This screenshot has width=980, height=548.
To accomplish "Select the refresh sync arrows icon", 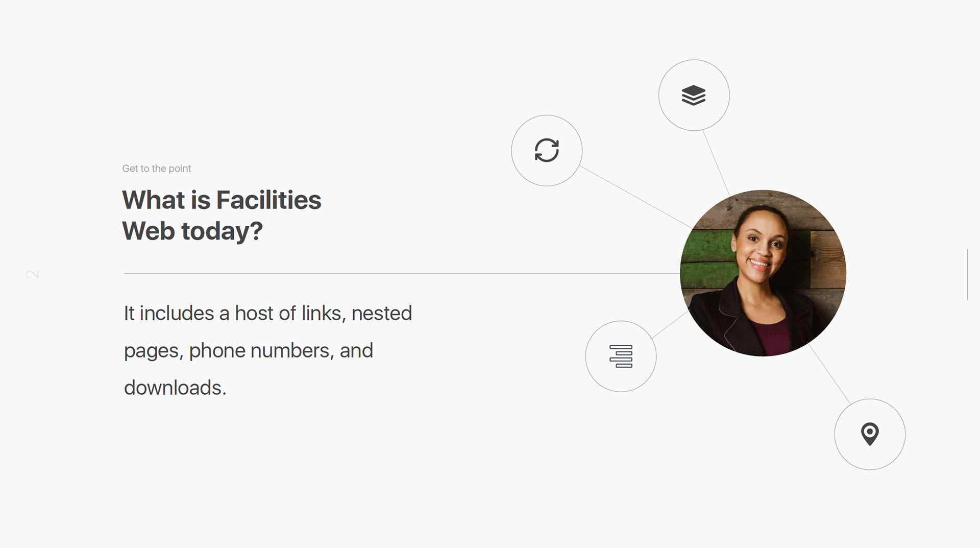I will pos(547,151).
